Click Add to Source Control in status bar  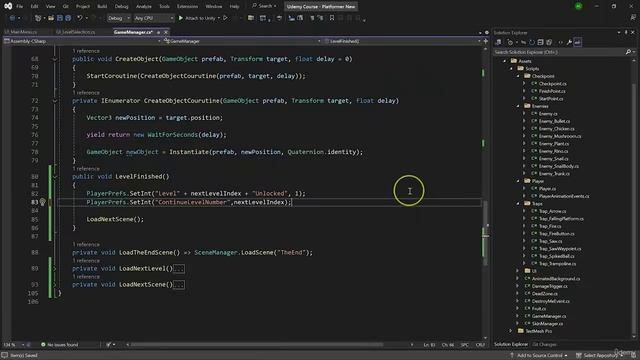539,355
